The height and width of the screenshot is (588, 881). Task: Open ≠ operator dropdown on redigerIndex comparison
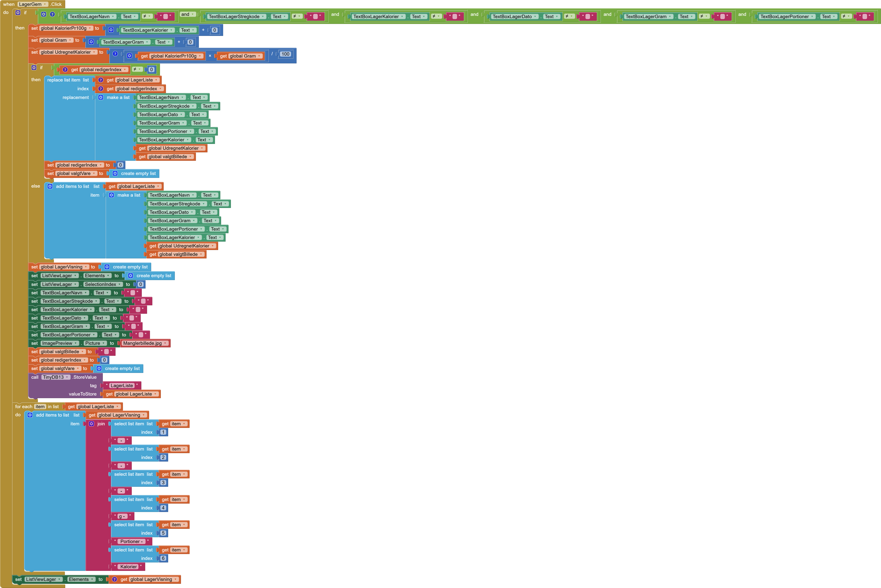pyautogui.click(x=137, y=69)
